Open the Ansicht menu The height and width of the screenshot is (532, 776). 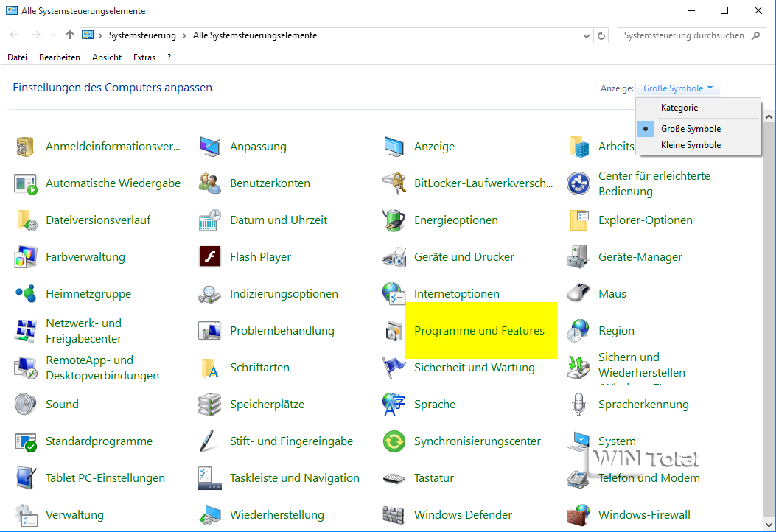(x=107, y=57)
